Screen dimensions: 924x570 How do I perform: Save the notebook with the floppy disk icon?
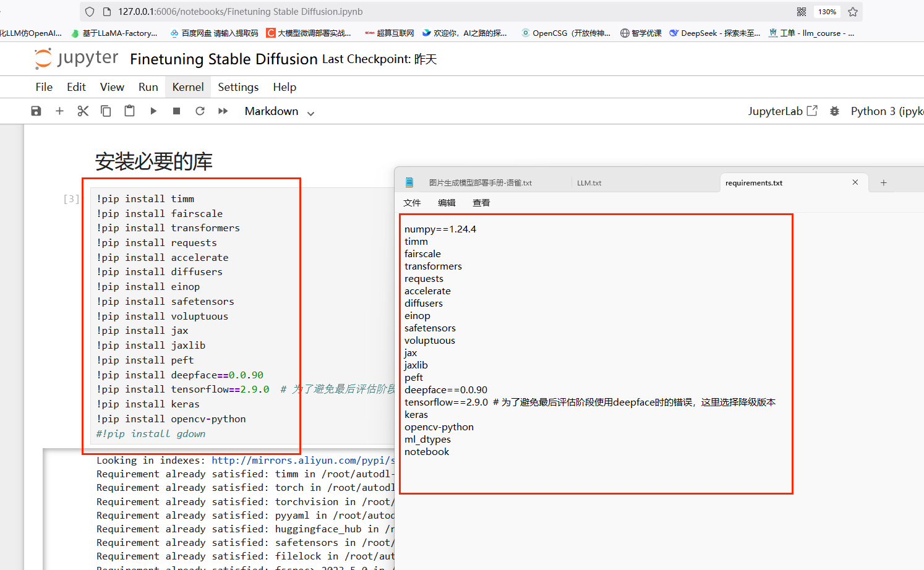pyautogui.click(x=36, y=111)
